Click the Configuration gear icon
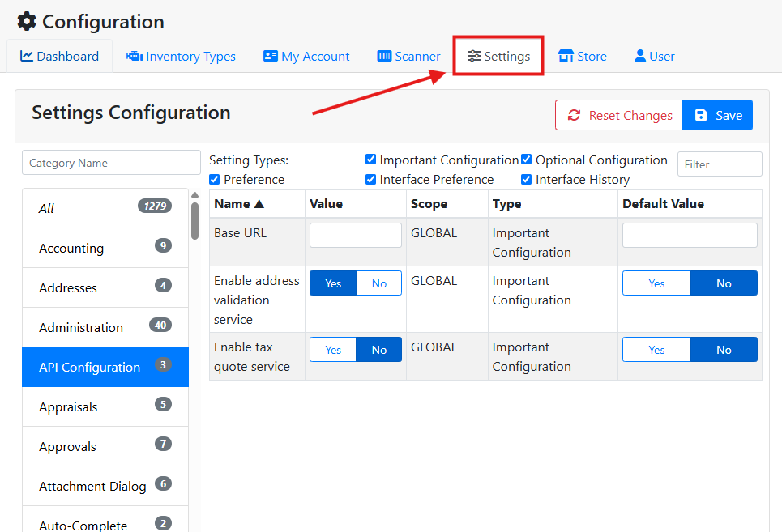This screenshot has height=532, width=782. coord(27,22)
